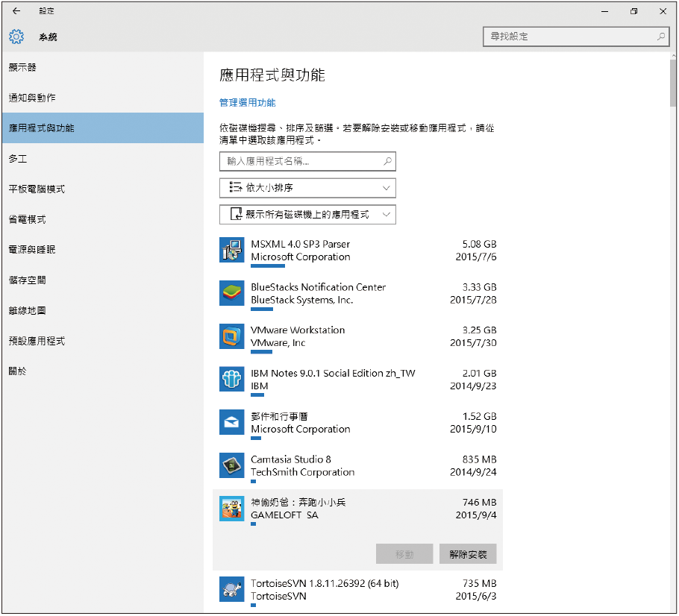
Task: Click the 管理選用功能 link
Action: click(247, 103)
